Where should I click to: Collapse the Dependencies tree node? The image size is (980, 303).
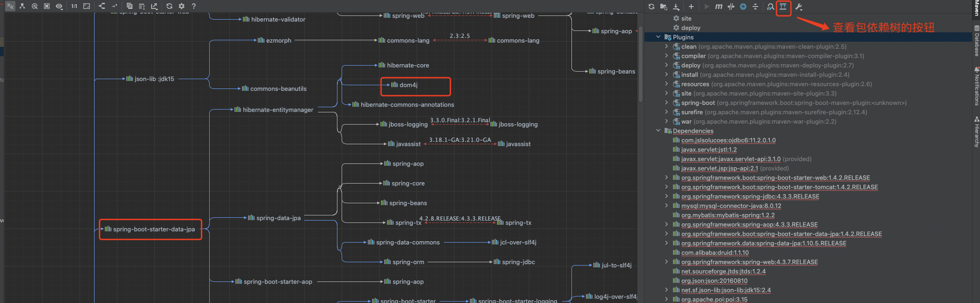point(658,131)
